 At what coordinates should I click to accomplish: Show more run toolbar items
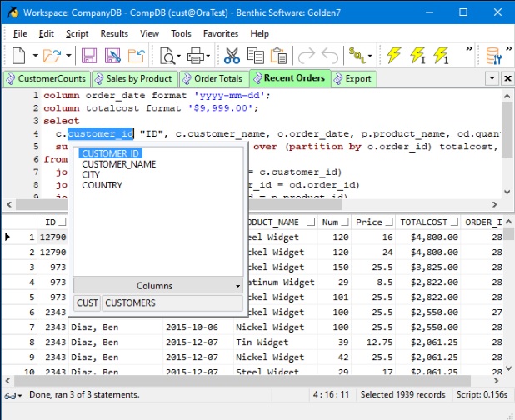(x=469, y=49)
